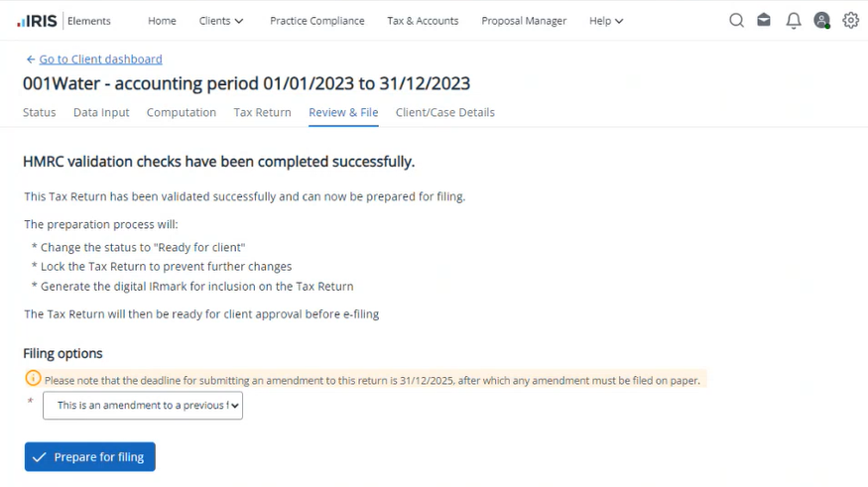Open the filing options dropdown
This screenshot has width=868, height=487.
(143, 405)
